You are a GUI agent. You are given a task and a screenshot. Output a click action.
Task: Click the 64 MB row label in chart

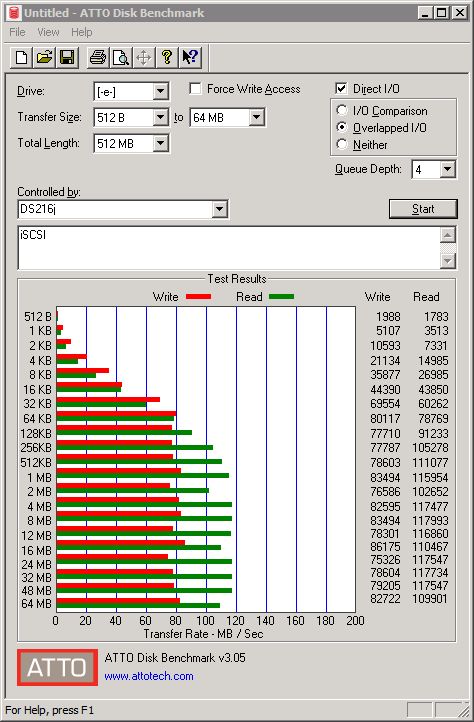point(36,603)
